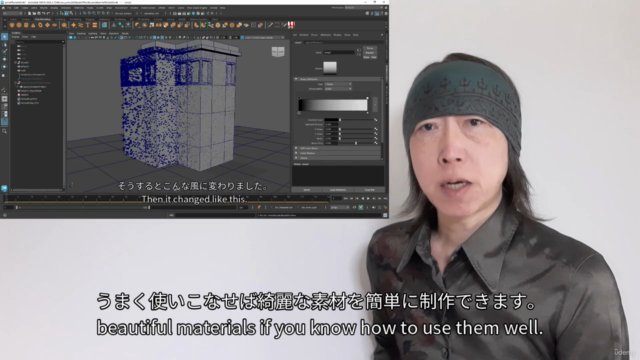Create a polygon cone from the shelf
This screenshot has height=360, width=640.
click(33, 25)
